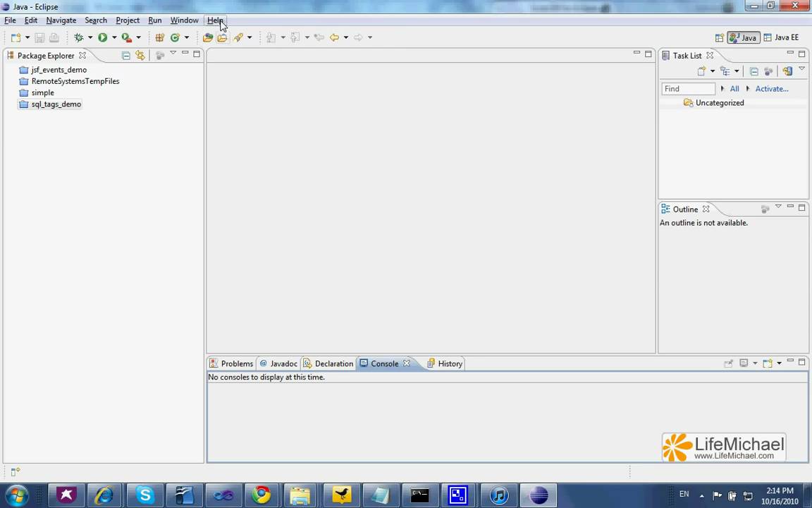Open the New wizard dropdown arrow
812x508 pixels.
pos(27,37)
